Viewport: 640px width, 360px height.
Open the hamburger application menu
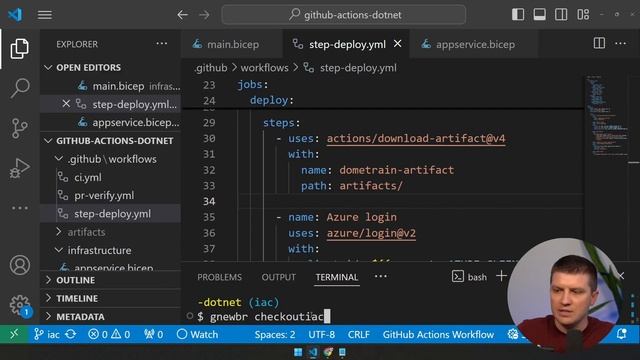click(x=44, y=15)
